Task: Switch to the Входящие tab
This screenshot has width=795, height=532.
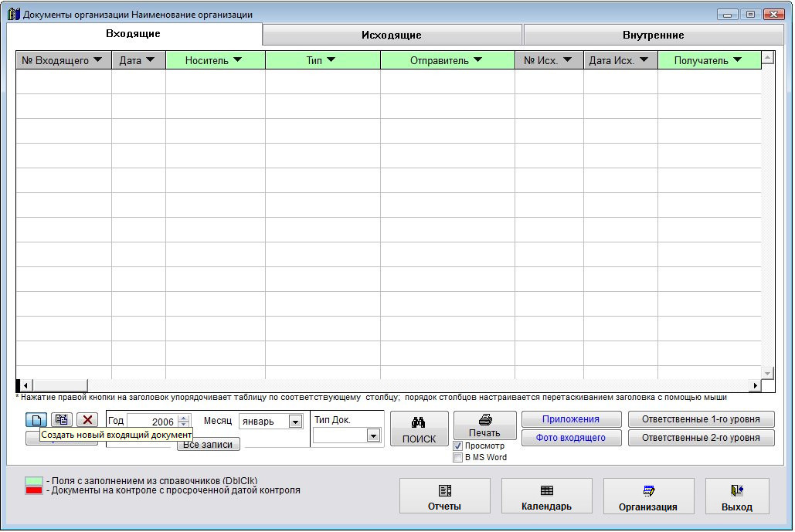Action: 134,33
